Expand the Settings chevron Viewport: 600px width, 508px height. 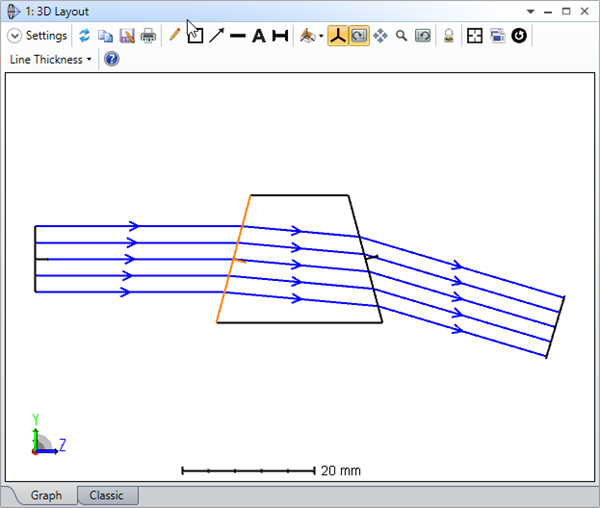click(x=14, y=36)
